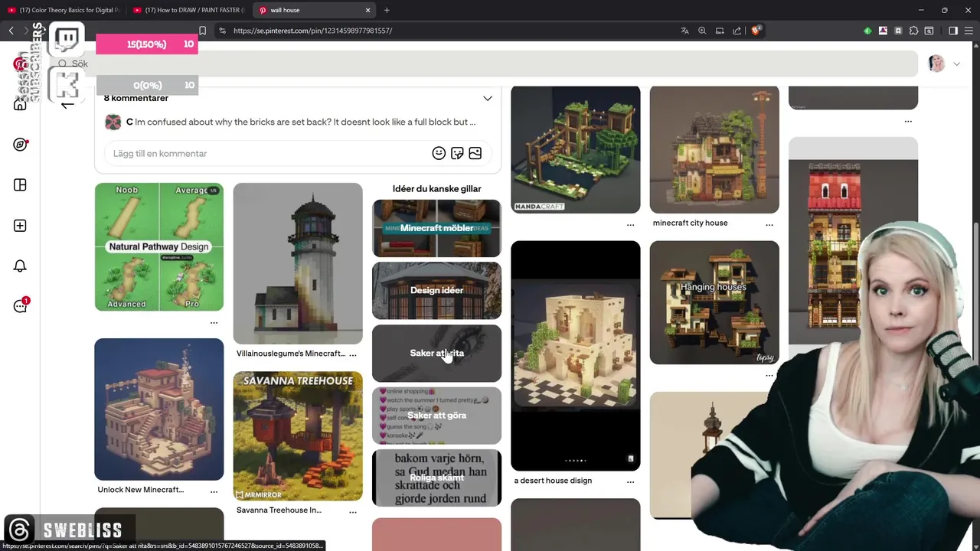Open the notifications bell
980x551 pixels.
point(20,266)
